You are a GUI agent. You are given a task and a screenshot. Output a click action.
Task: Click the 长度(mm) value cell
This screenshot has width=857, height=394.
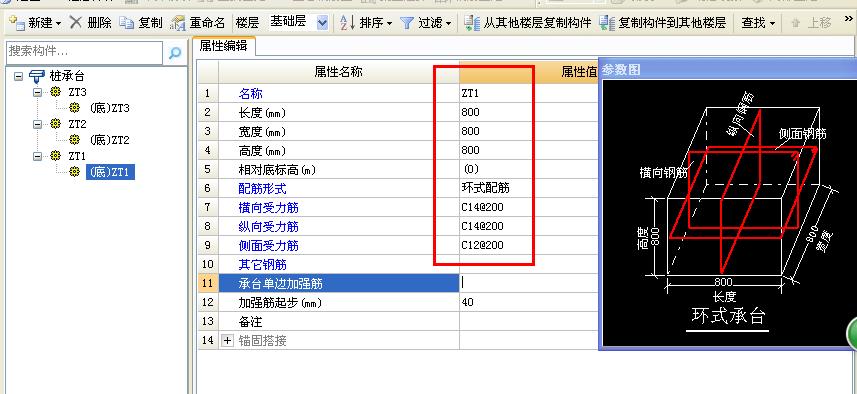pos(529,113)
